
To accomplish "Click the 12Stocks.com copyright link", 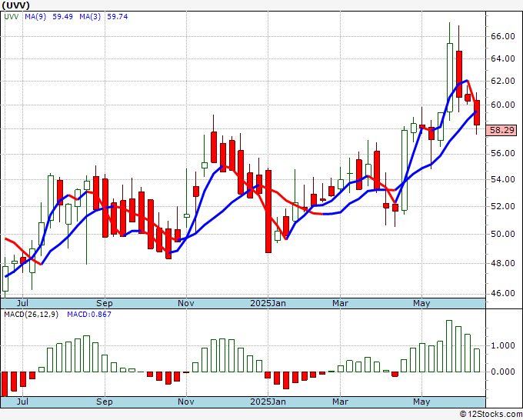I will [491, 414].
